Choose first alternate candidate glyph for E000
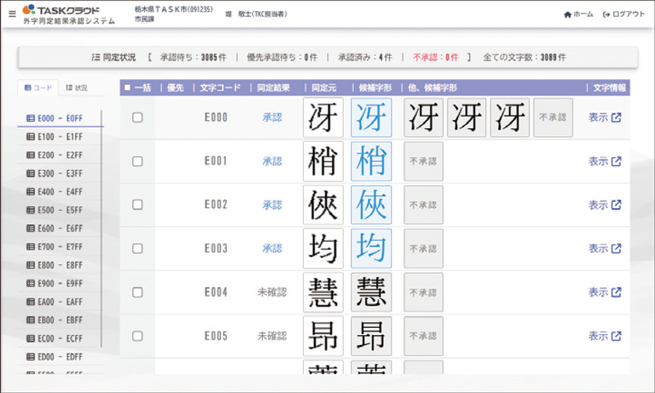 (x=424, y=117)
